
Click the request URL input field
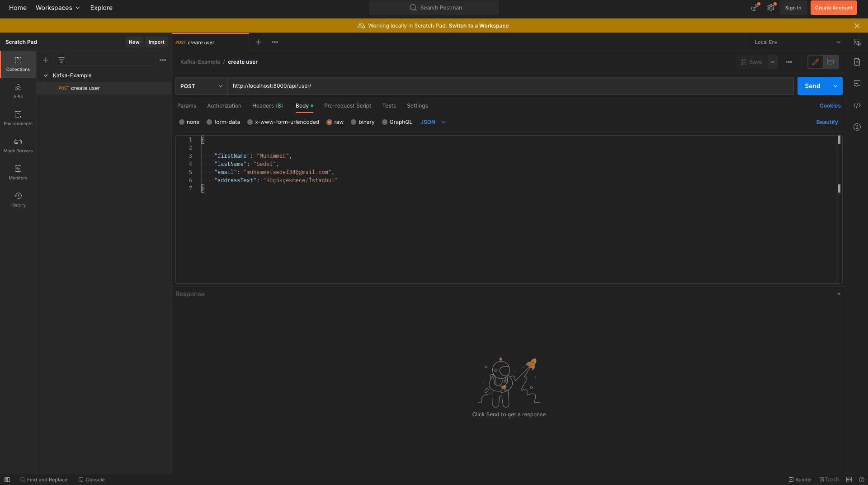pyautogui.click(x=510, y=86)
